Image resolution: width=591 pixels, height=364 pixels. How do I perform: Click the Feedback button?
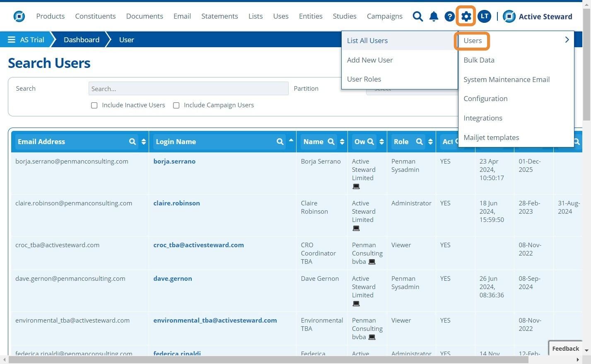(x=565, y=348)
